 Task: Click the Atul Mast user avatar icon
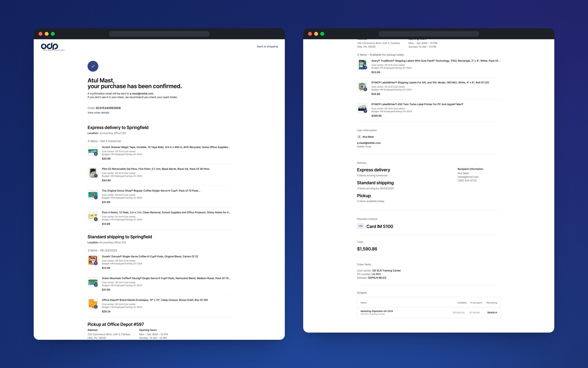click(359, 137)
